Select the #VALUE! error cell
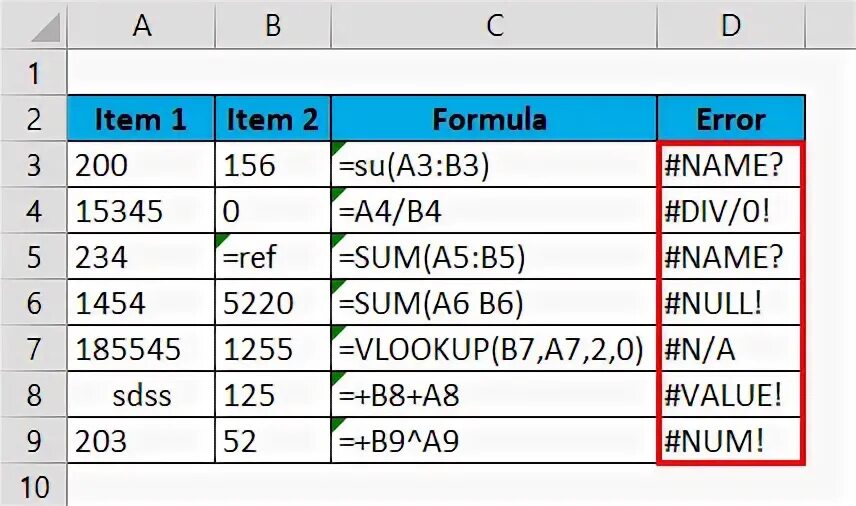 click(x=731, y=395)
